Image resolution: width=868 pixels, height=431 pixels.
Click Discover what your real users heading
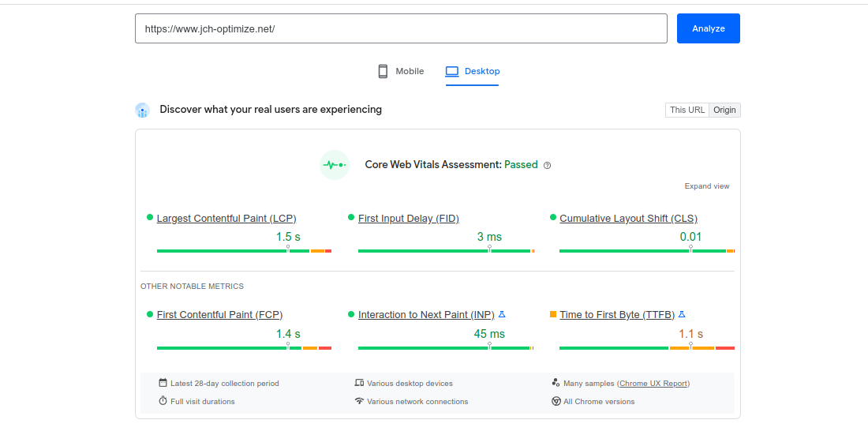coord(271,110)
